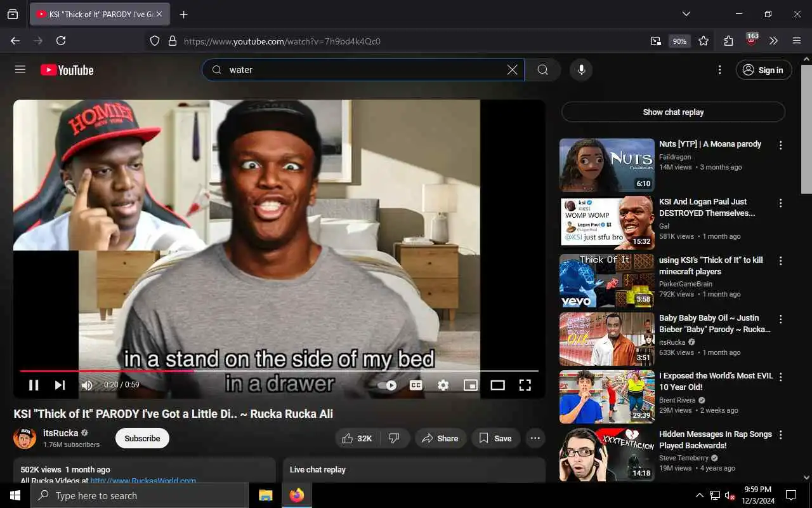Image resolution: width=812 pixels, height=508 pixels.
Task: Close the KSI Thick of It tab
Action: 159,14
